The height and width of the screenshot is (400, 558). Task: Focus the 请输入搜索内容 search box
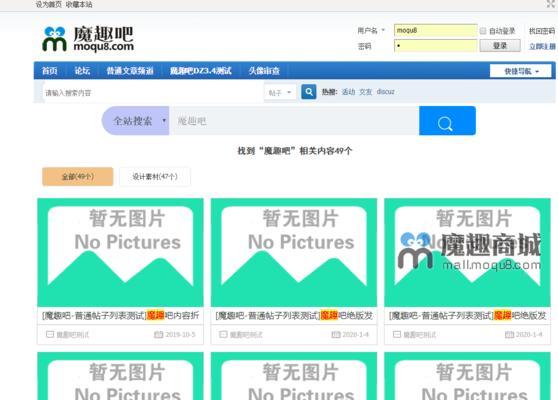coord(153,93)
